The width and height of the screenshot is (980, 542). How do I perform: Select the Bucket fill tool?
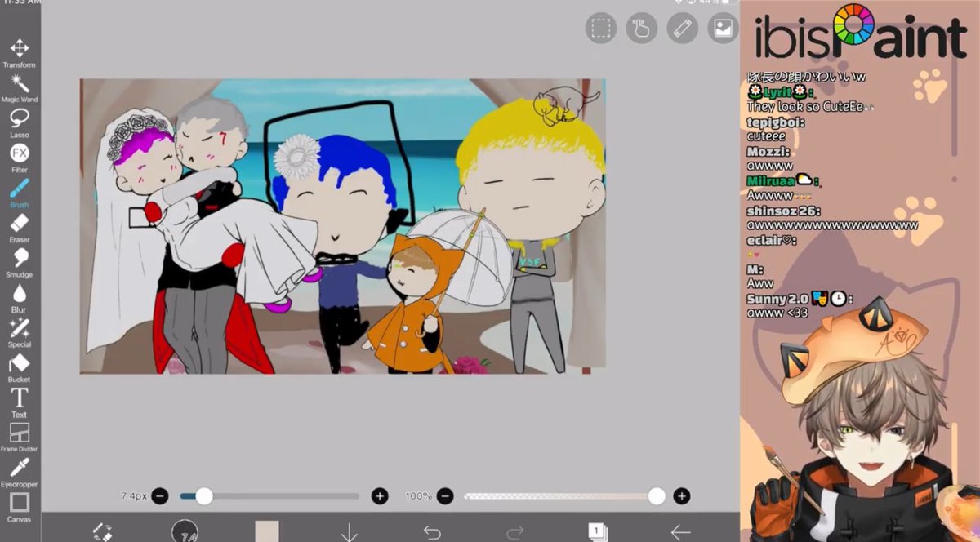[19, 369]
